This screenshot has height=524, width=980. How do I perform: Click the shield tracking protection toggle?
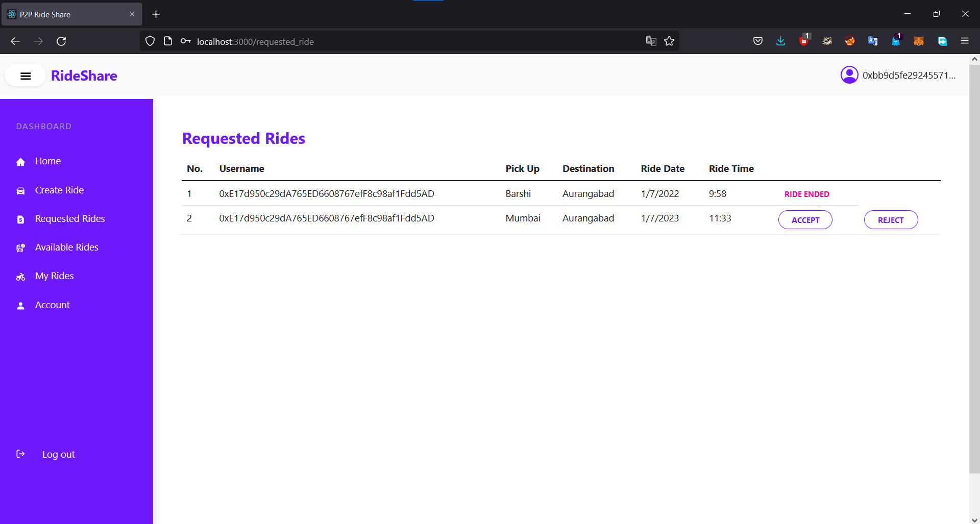150,41
